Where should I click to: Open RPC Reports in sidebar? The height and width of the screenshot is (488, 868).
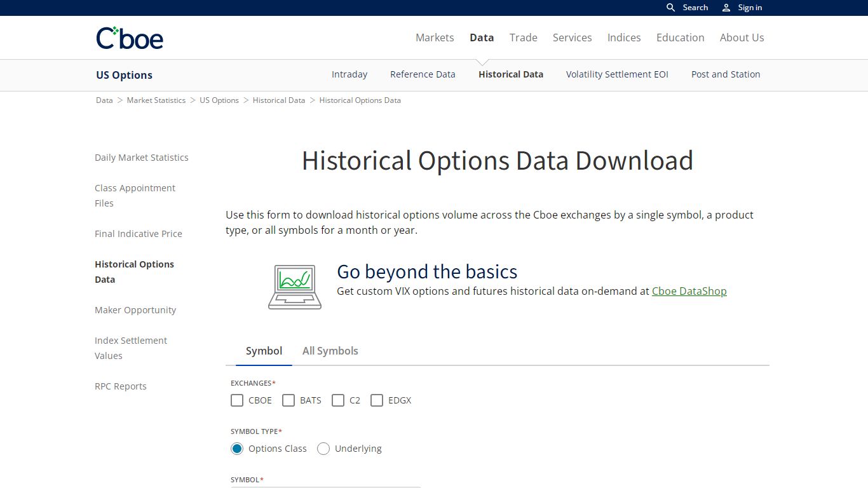point(121,386)
